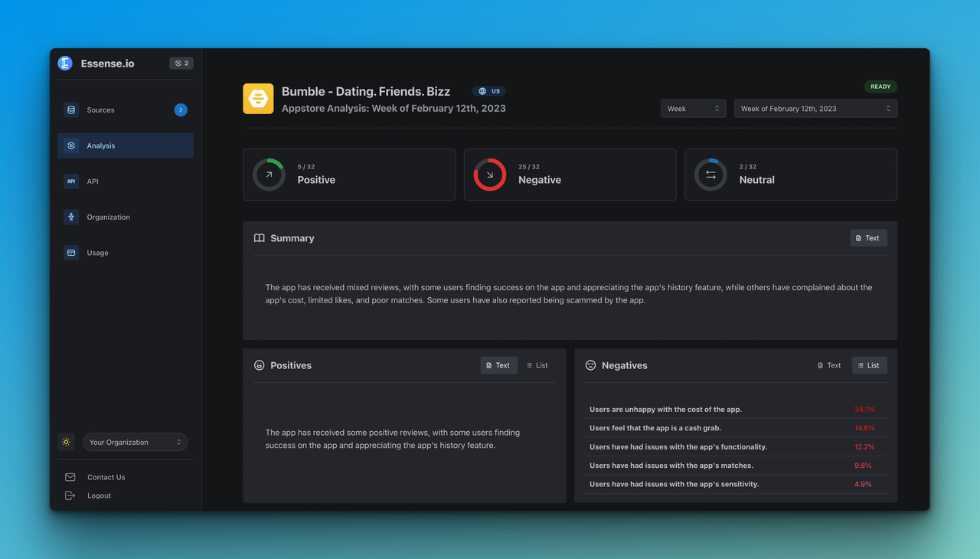Go to the Organization menu item

(x=126, y=217)
